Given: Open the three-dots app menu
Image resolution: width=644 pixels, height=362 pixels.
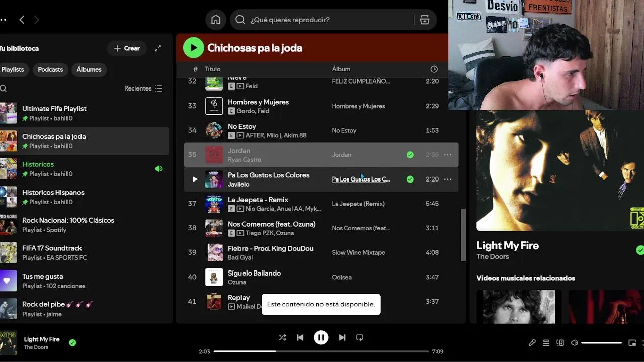Looking at the screenshot, I should (x=3, y=20).
